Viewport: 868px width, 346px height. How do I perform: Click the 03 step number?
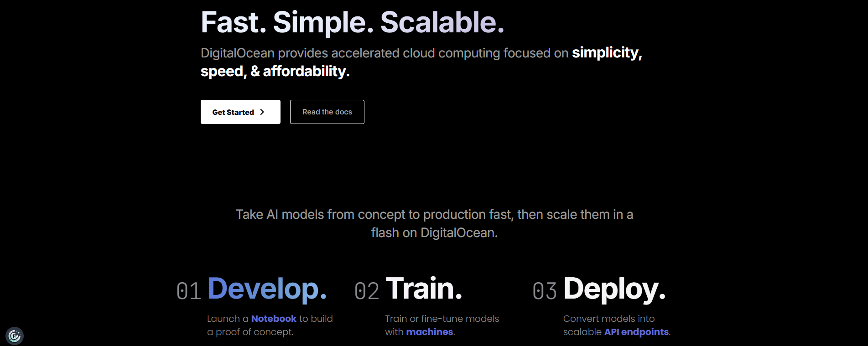pyautogui.click(x=544, y=291)
